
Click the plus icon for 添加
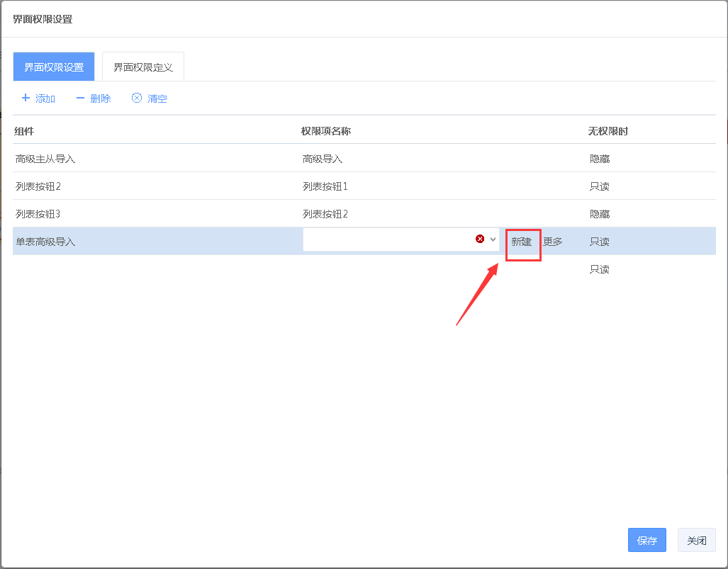(26, 98)
